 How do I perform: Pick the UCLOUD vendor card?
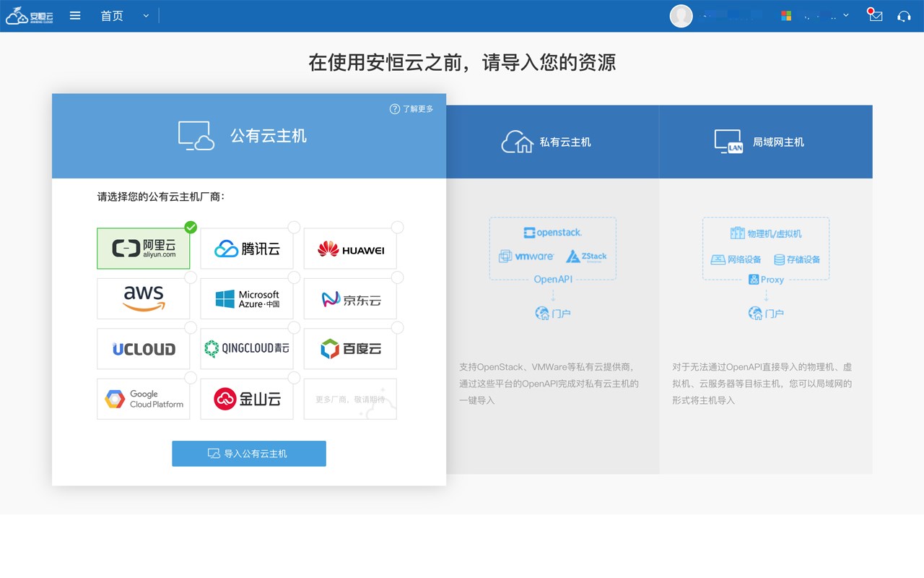144,349
